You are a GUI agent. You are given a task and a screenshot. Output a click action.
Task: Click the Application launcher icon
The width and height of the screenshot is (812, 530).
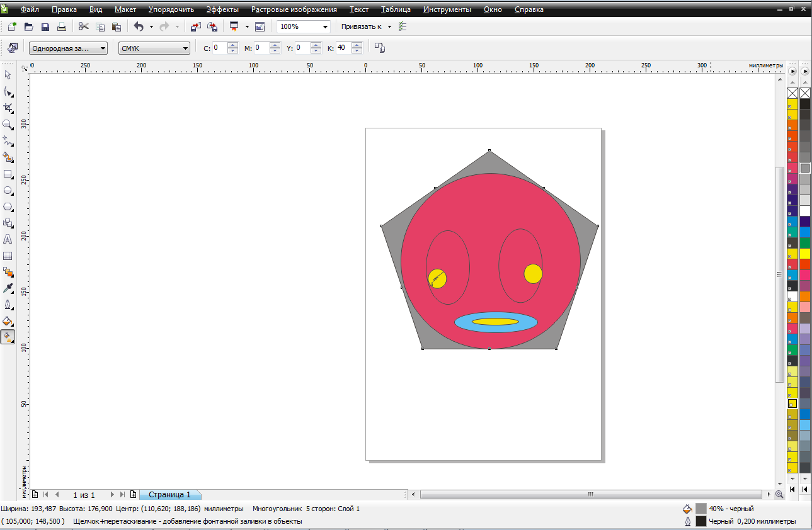tap(234, 26)
